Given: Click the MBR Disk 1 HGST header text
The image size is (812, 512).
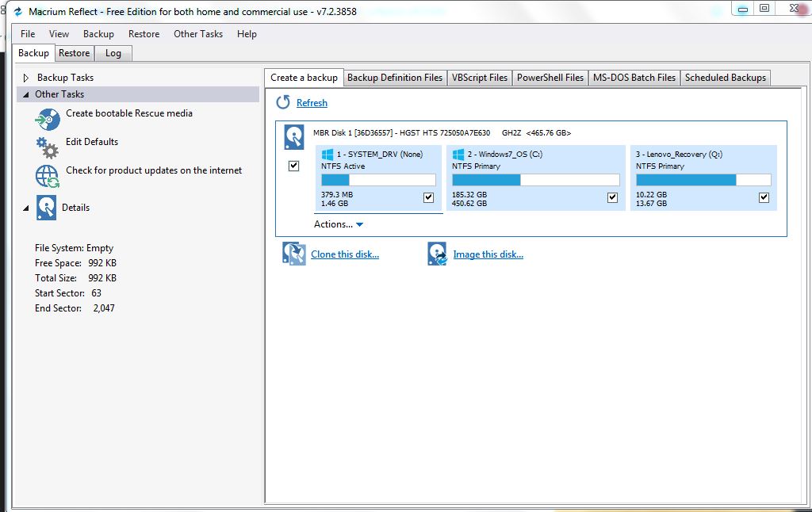Looking at the screenshot, I should click(x=442, y=133).
